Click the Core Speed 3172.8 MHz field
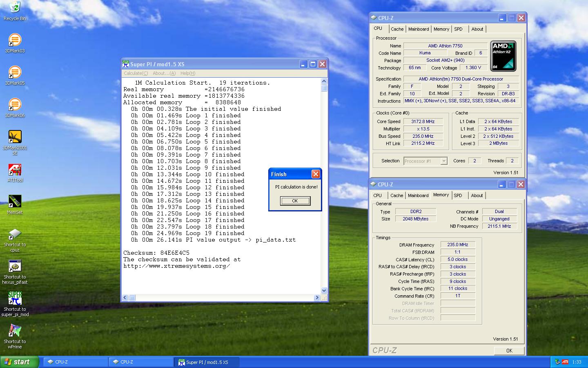 point(423,121)
